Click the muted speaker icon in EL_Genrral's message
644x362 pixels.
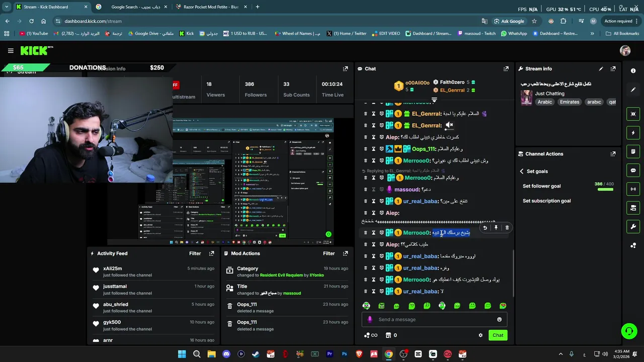click(x=449, y=125)
